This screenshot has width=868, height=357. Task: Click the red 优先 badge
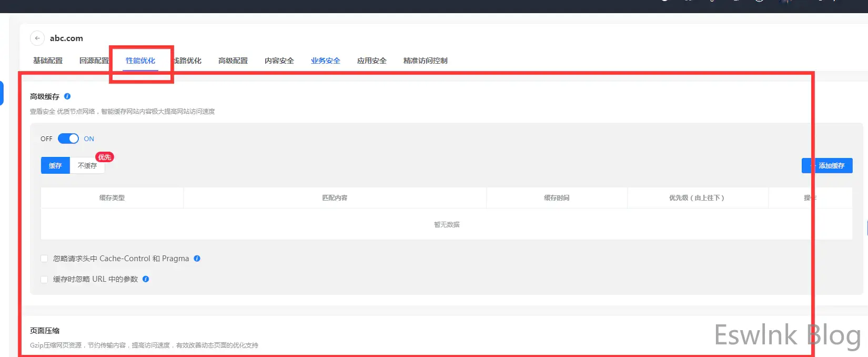(x=105, y=157)
